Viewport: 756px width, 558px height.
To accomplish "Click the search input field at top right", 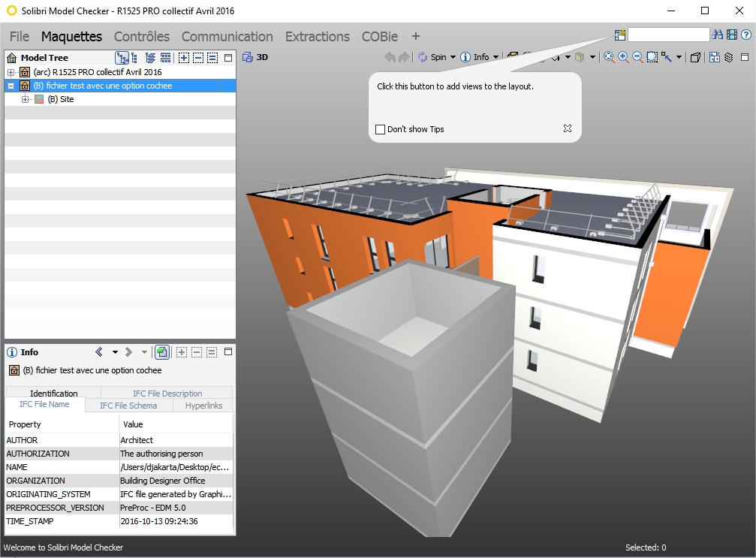I will coord(668,35).
